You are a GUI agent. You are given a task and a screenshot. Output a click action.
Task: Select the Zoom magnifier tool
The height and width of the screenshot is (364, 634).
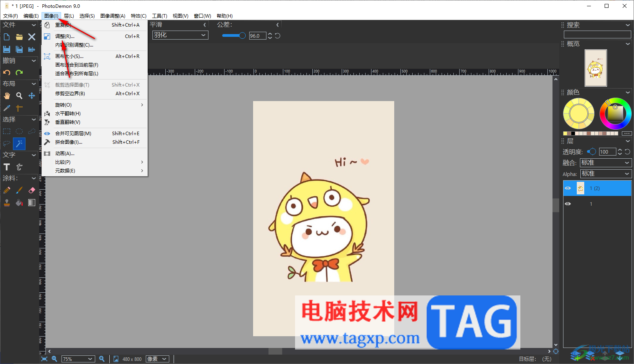tap(19, 96)
